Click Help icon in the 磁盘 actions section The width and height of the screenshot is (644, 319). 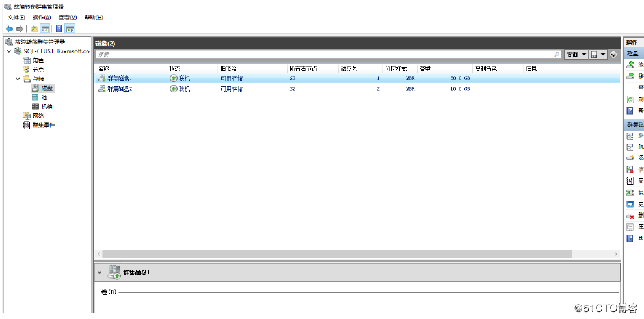pos(630,110)
